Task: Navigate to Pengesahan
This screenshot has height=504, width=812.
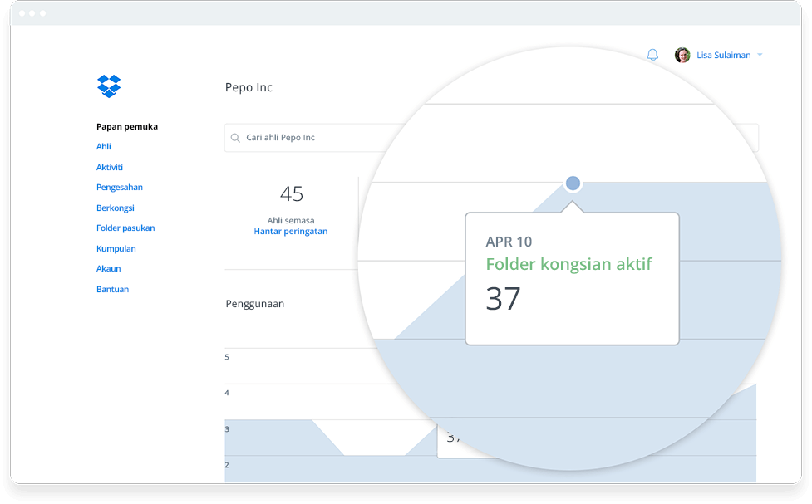Action: [120, 187]
